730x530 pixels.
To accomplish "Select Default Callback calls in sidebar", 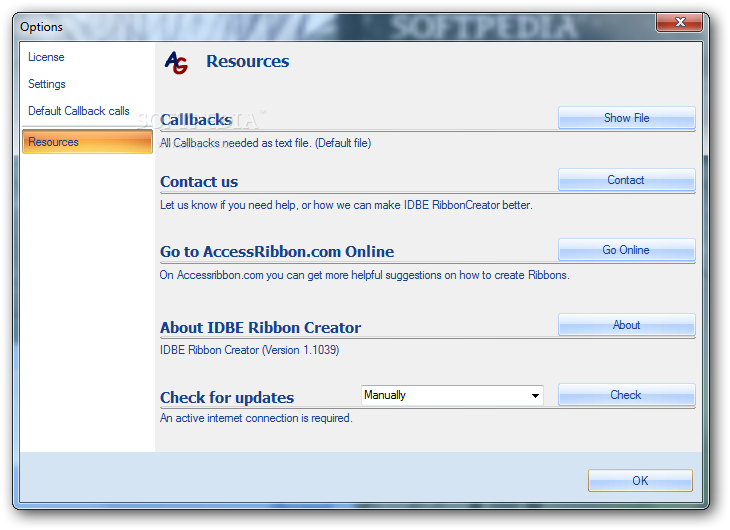I will point(79,111).
